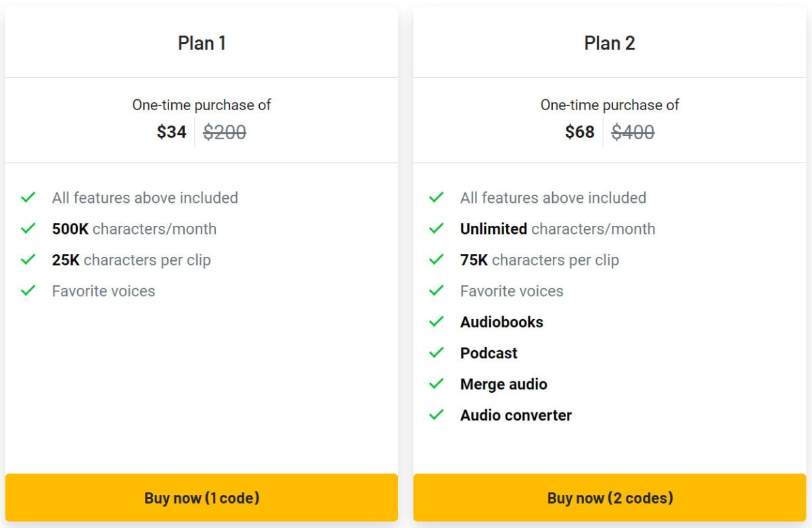
Task: Click checkmark next to Unlimited characters/month
Action: tap(436, 229)
